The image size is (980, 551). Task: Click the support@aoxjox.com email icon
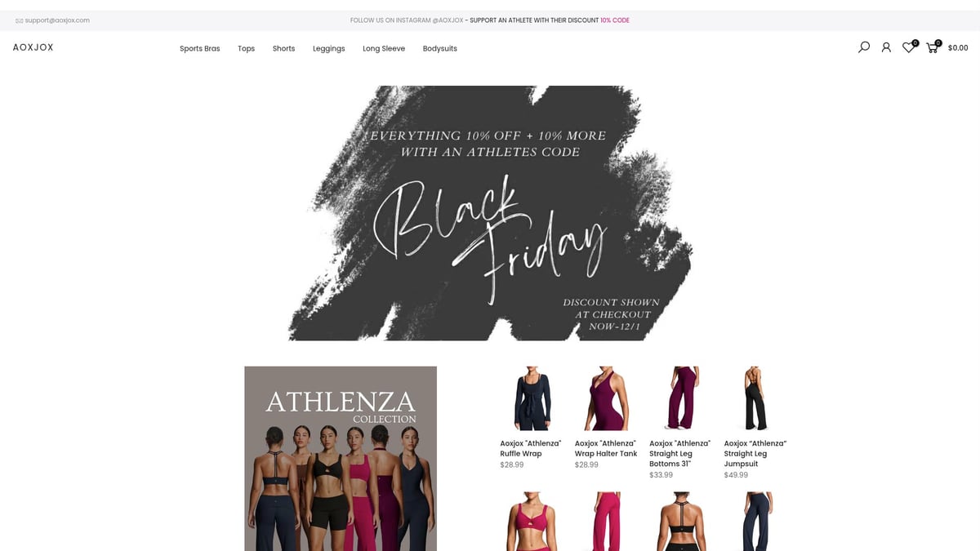19,20
